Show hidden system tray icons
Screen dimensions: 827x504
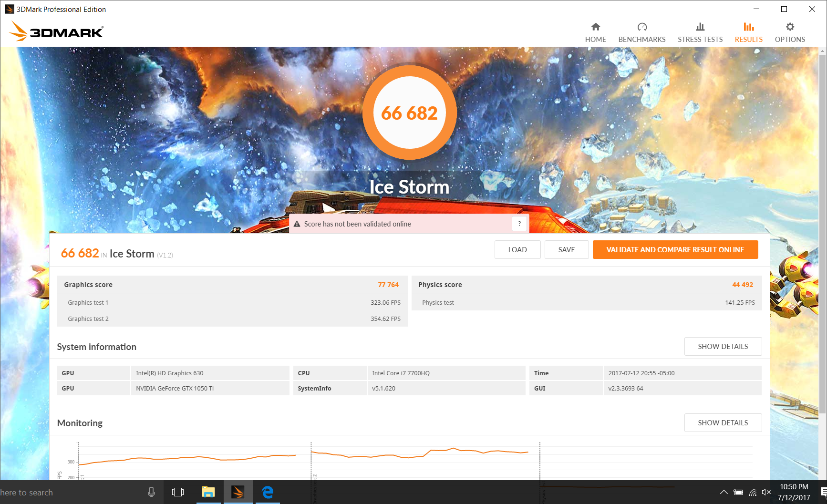tap(724, 492)
